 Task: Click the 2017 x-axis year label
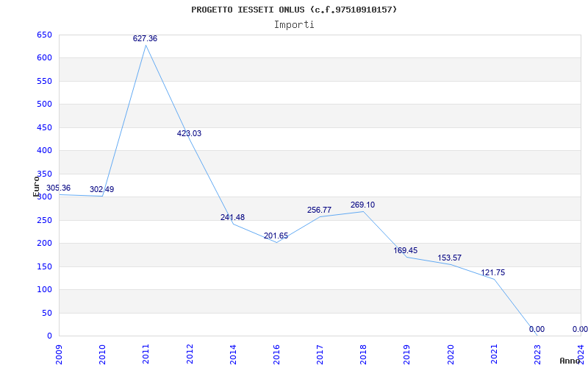[320, 354]
